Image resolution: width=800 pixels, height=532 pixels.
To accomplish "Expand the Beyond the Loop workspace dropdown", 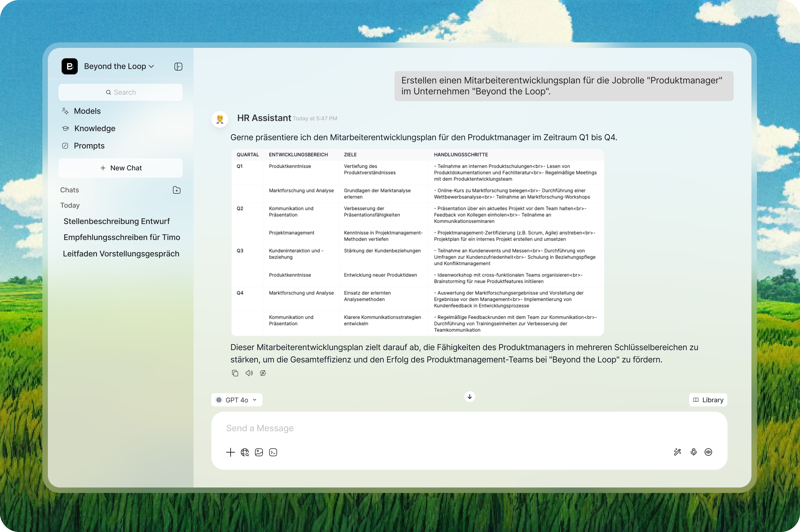I will (119, 66).
